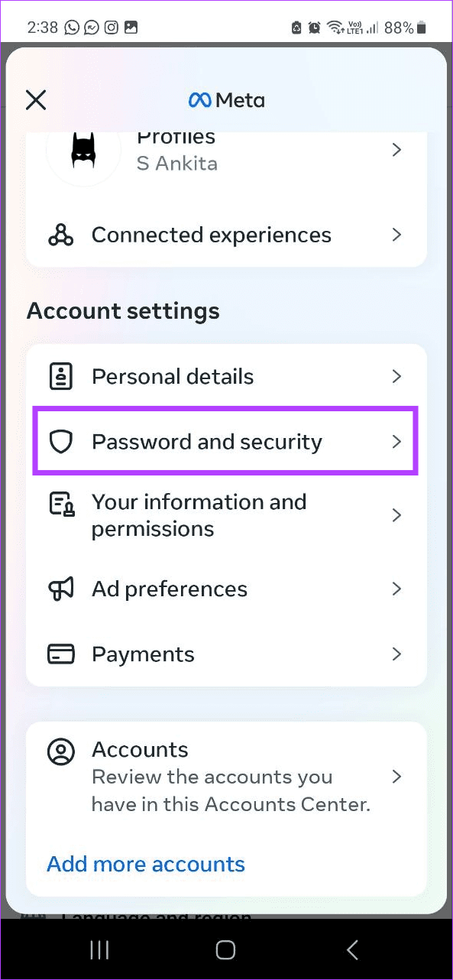Open the Personal details card icon
The height and width of the screenshot is (980, 453).
click(61, 376)
